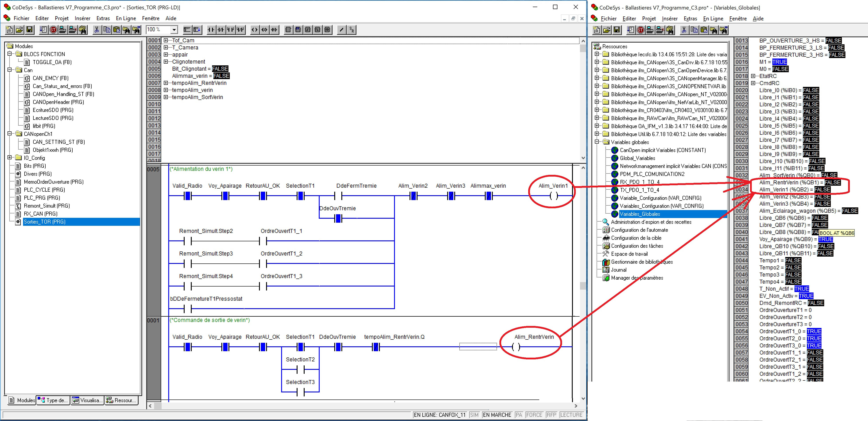Open the 100% zoom dropdown
Screen dimensions: 868x421
point(174,30)
